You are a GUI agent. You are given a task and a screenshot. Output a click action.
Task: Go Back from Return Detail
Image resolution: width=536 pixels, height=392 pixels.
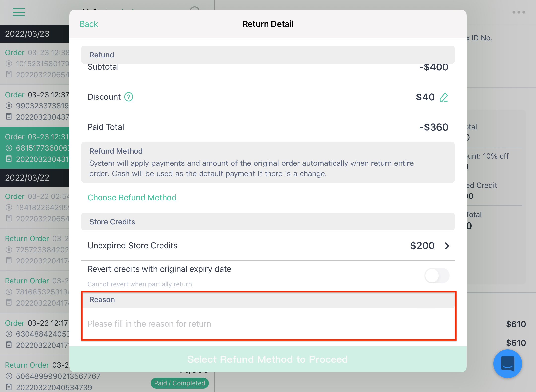(x=89, y=24)
